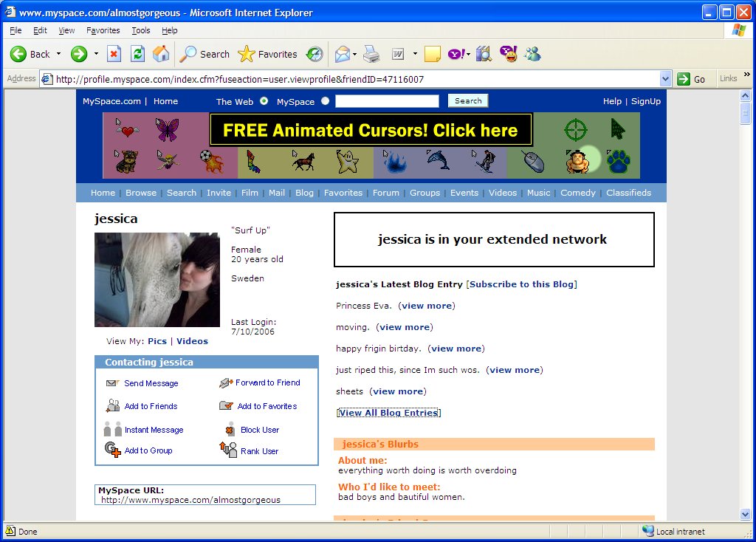Viewport: 756px width, 542px height.
Task: Click the Pics link under photo
Action: pyautogui.click(x=157, y=341)
